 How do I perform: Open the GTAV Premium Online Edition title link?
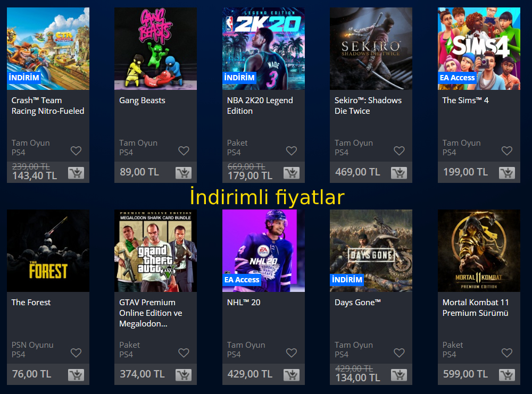[x=151, y=313]
